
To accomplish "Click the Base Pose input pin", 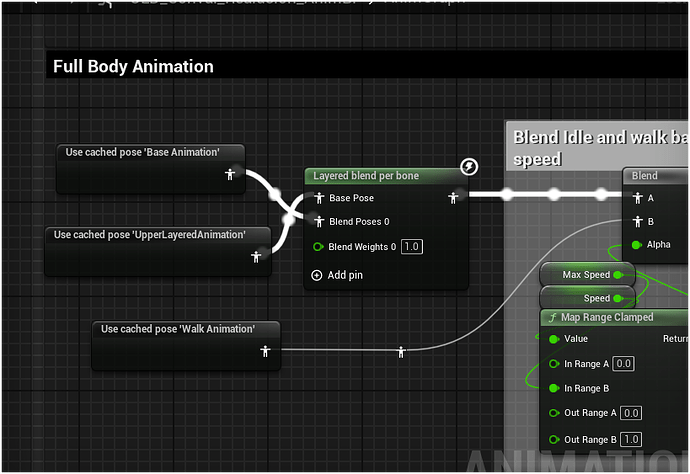I will tap(319, 198).
